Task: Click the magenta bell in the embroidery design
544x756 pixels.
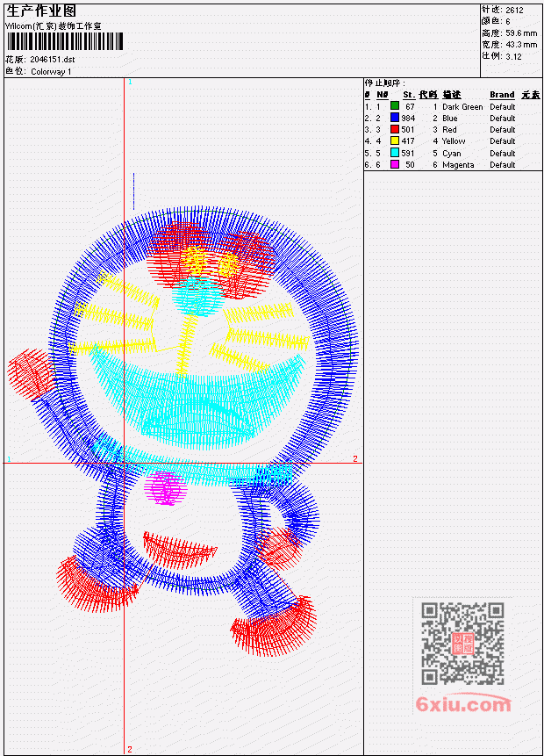Action: coord(165,488)
